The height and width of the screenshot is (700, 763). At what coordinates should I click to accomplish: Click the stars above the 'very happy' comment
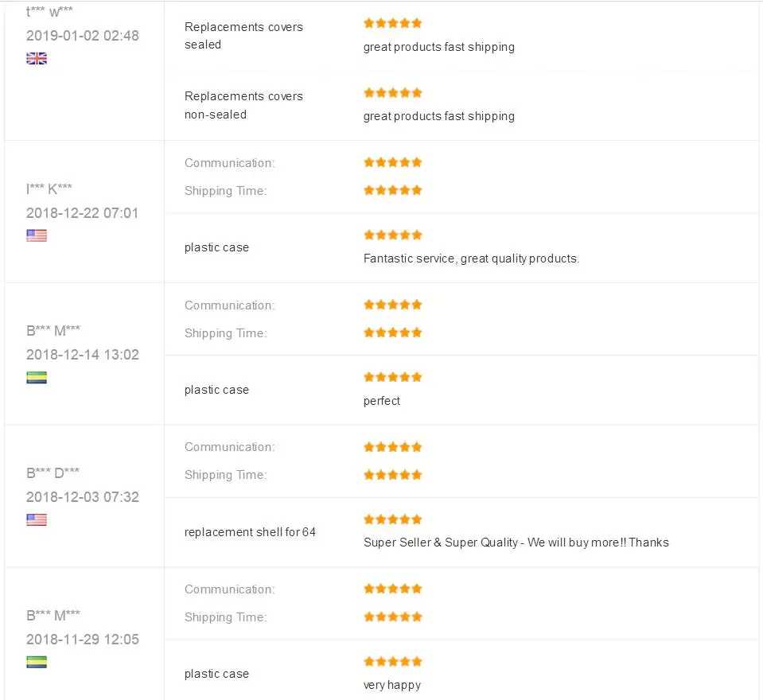(393, 661)
